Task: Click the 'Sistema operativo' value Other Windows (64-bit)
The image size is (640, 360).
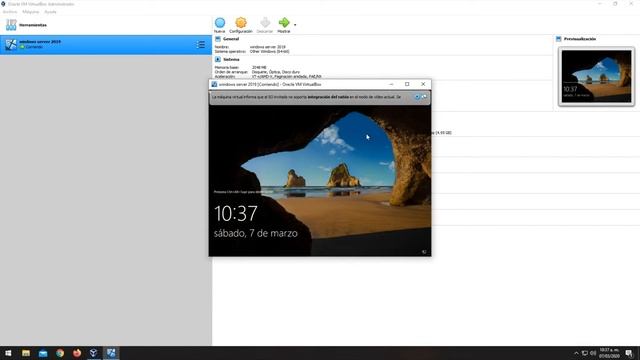Action: pyautogui.click(x=270, y=51)
